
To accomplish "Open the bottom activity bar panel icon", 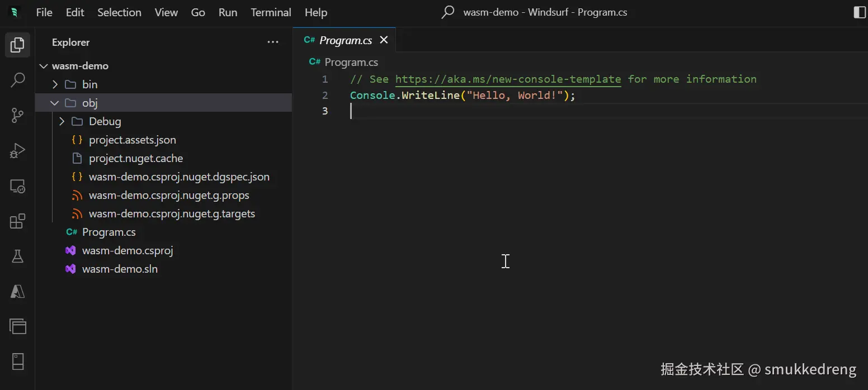I will pos(17,362).
